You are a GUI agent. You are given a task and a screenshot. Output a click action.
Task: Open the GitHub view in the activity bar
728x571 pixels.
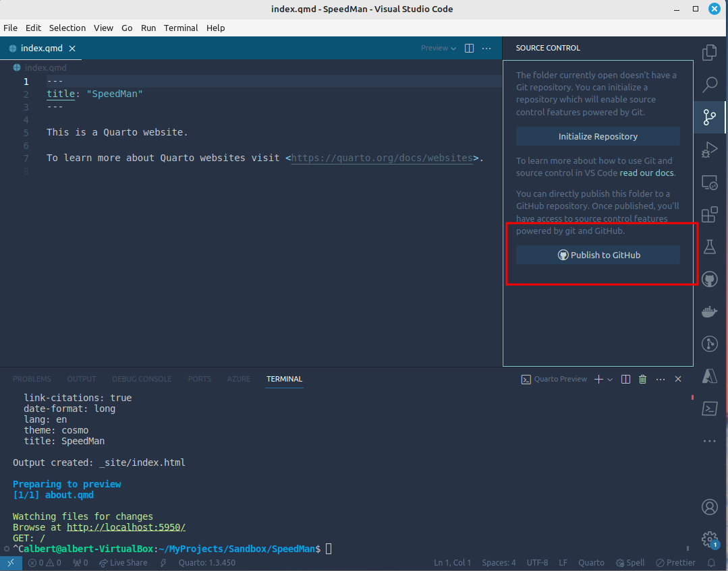click(709, 279)
